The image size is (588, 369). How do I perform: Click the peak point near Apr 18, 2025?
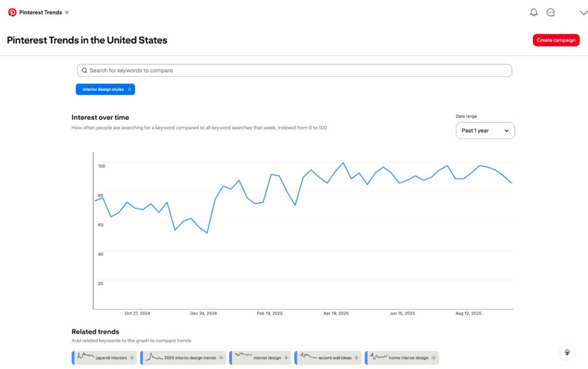[x=343, y=163]
